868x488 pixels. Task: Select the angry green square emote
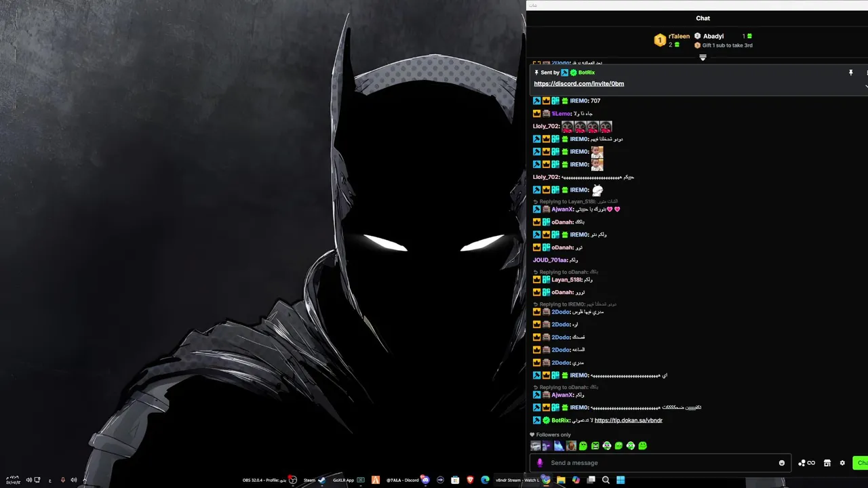pyautogui.click(x=595, y=446)
